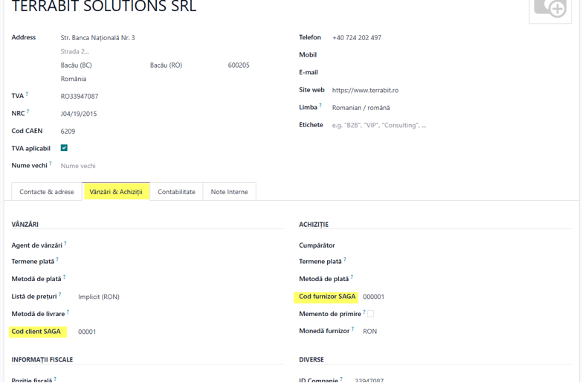Image resolution: width=588 pixels, height=386 pixels.
Task: Click the help icon by Vânzări Metodă de plată
Action: click(64, 277)
